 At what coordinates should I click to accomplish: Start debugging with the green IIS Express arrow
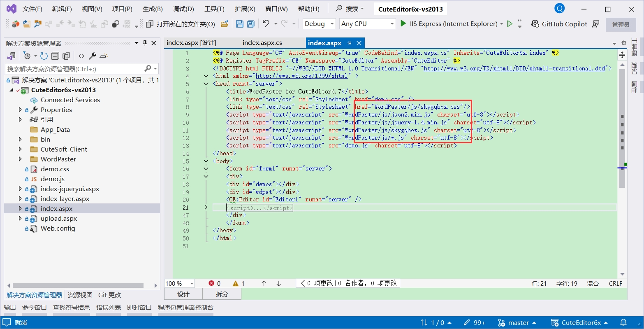[403, 24]
